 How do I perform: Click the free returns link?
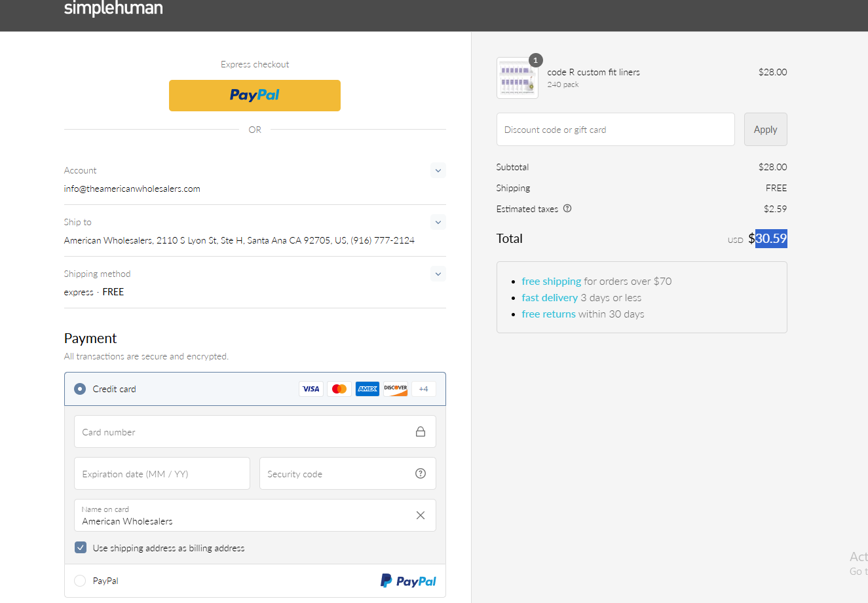pos(548,314)
